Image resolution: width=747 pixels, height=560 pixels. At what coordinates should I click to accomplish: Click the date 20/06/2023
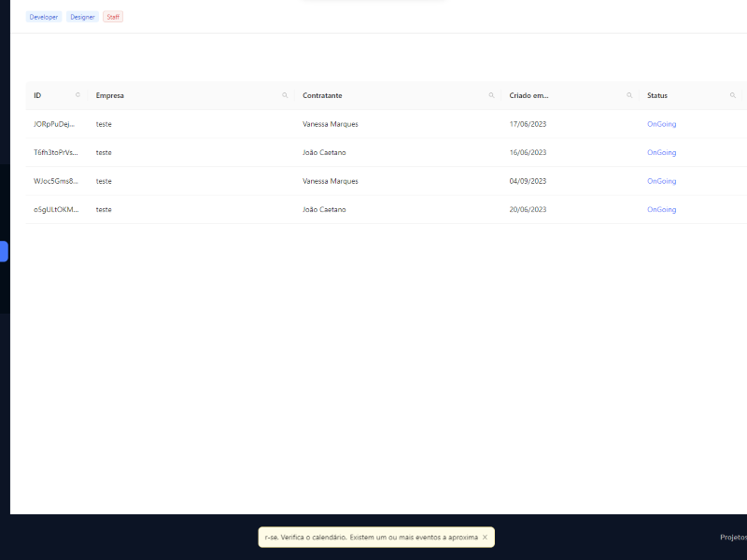pyautogui.click(x=528, y=209)
